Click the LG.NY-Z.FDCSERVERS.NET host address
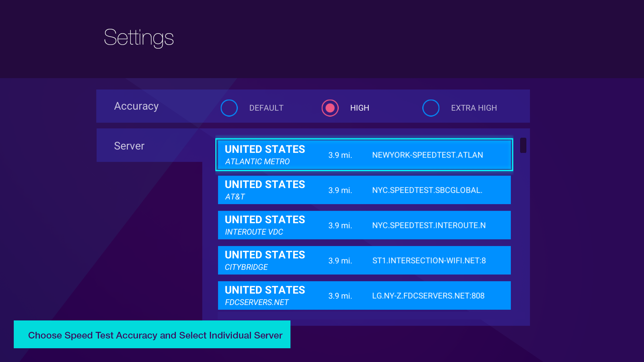Viewport: 644px width, 362px height. click(428, 296)
